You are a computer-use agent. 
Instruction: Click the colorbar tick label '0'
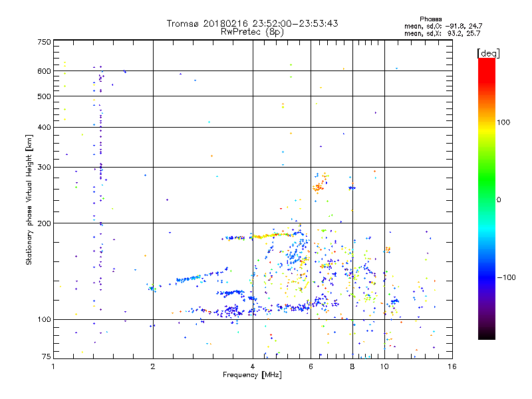[x=498, y=199]
